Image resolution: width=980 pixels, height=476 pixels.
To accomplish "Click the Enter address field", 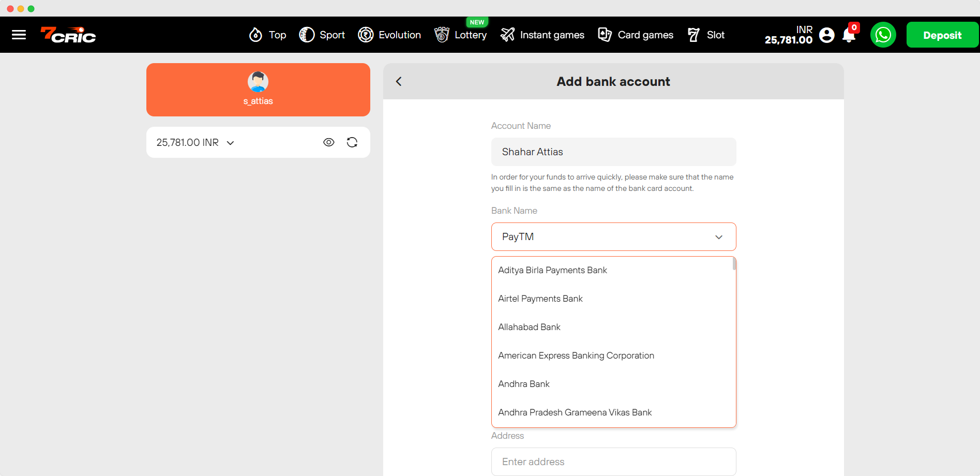I will 613,462.
